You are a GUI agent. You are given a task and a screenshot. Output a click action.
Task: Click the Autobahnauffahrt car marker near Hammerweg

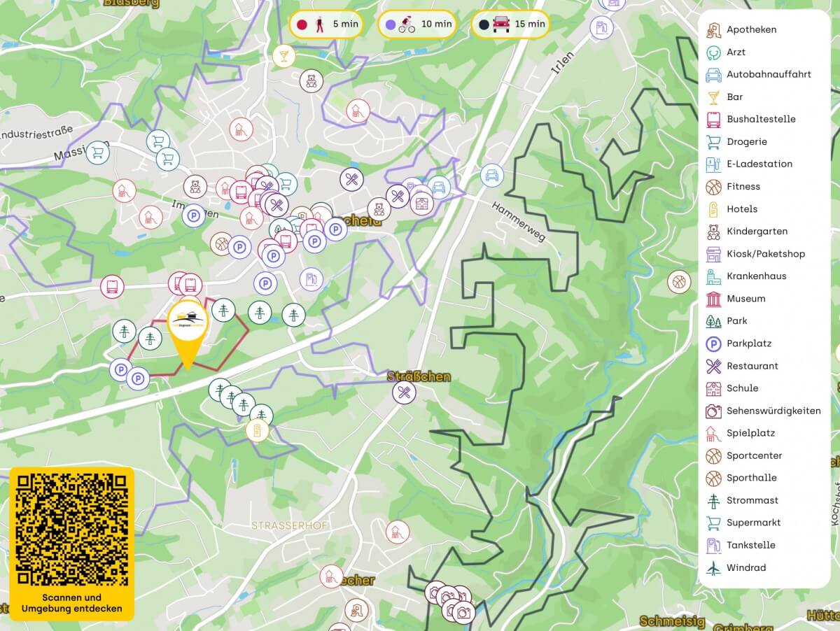click(x=492, y=175)
